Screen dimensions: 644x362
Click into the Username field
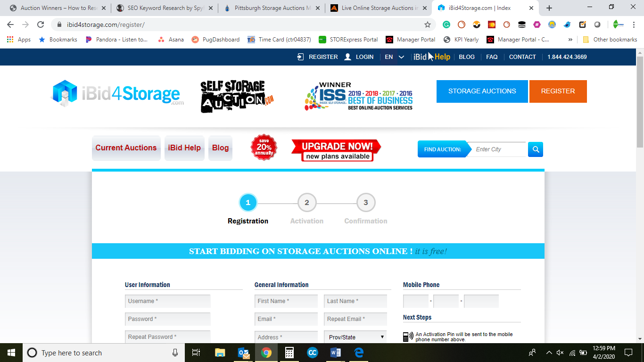[168, 301]
